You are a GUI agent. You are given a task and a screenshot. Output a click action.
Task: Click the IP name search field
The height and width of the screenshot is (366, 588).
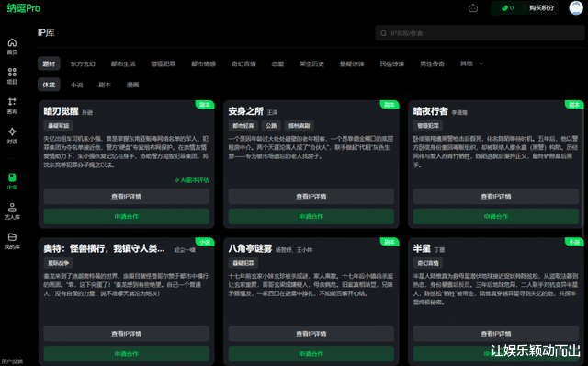click(480, 33)
